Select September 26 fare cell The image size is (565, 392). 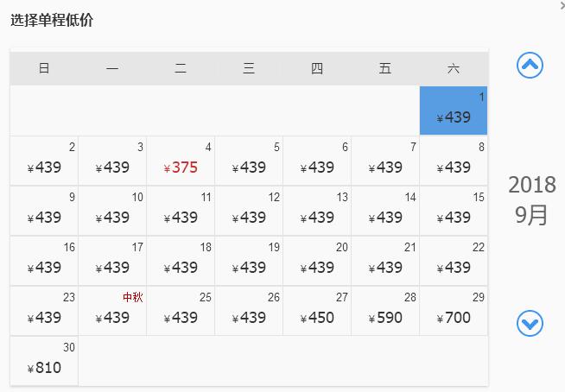click(249, 311)
